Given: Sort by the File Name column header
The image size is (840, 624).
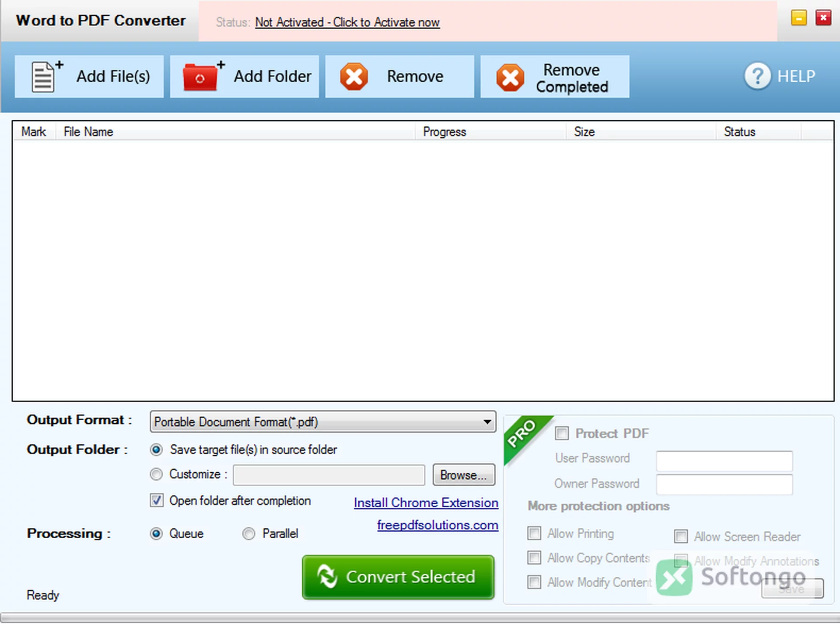Looking at the screenshot, I should 235,132.
